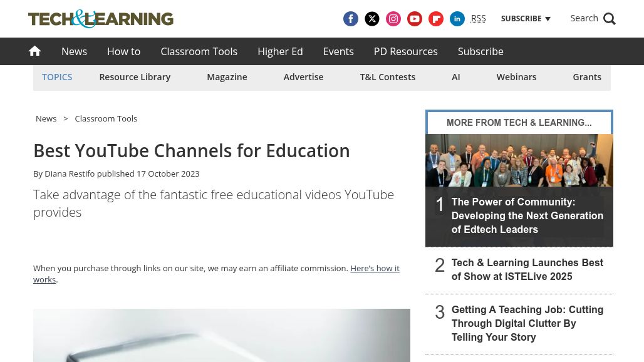Select the Grants topic link
The height and width of the screenshot is (362, 644).
pyautogui.click(x=587, y=77)
